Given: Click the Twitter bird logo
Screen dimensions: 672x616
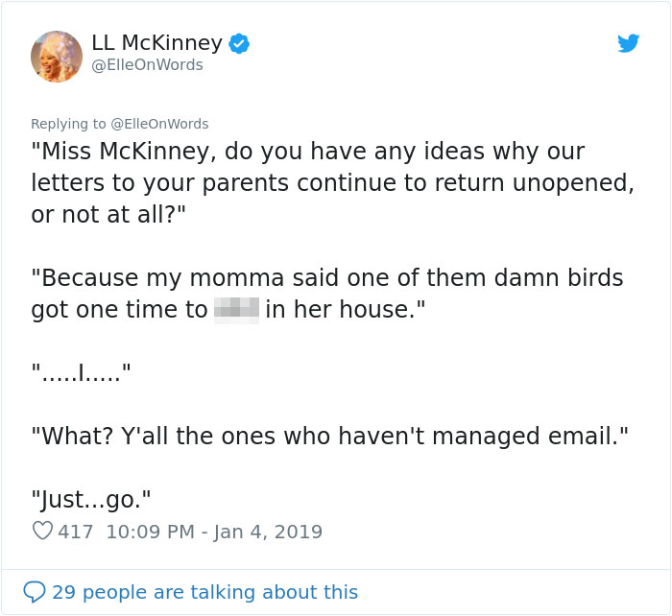Looking at the screenshot, I should pos(628,43).
